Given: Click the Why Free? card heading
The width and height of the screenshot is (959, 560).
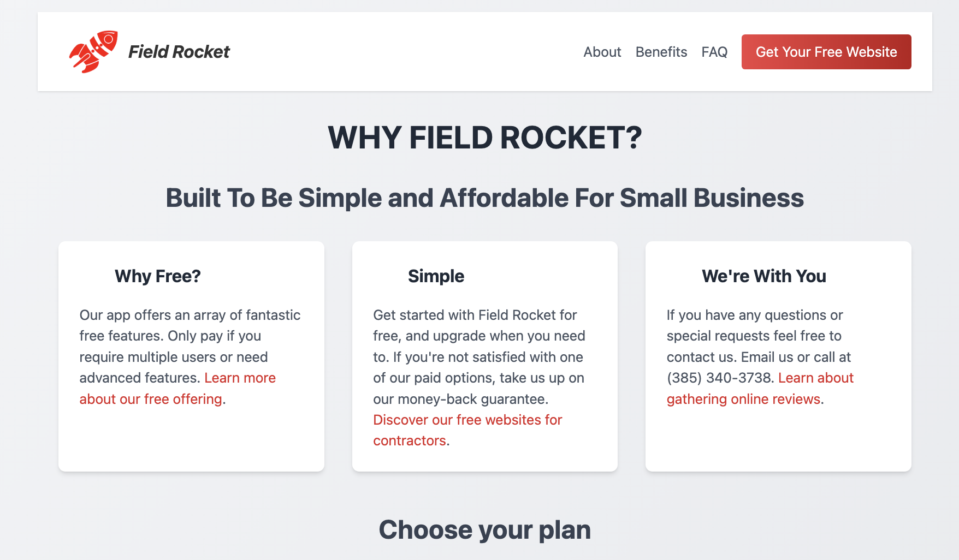Looking at the screenshot, I should click(157, 276).
